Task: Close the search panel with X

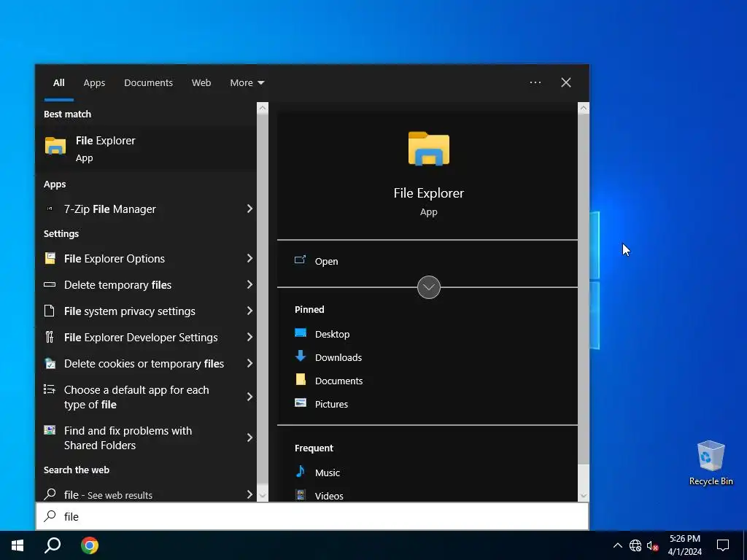Action: click(x=566, y=82)
